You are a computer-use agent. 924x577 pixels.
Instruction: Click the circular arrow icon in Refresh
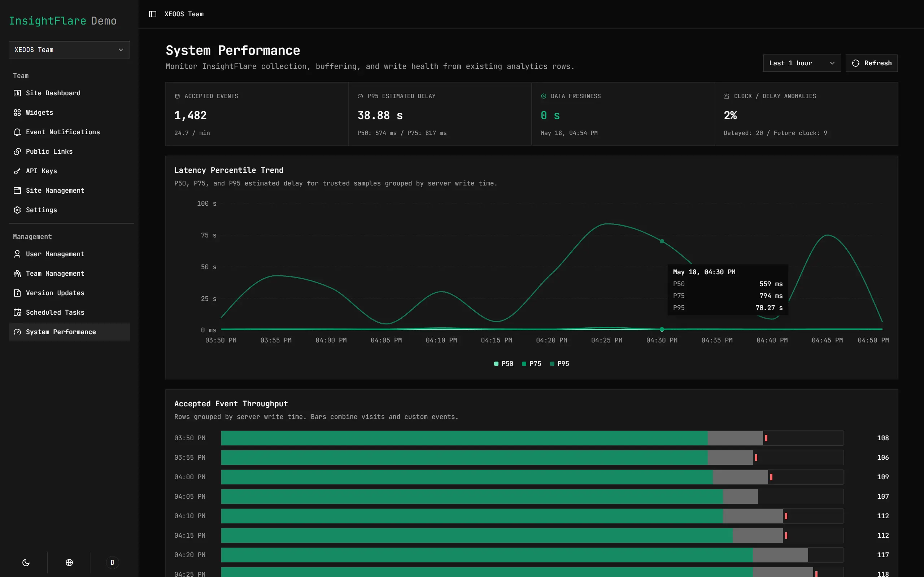pos(856,64)
